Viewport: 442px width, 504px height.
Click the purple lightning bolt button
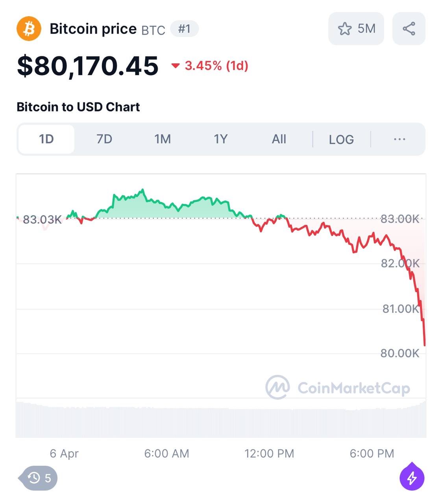(412, 478)
